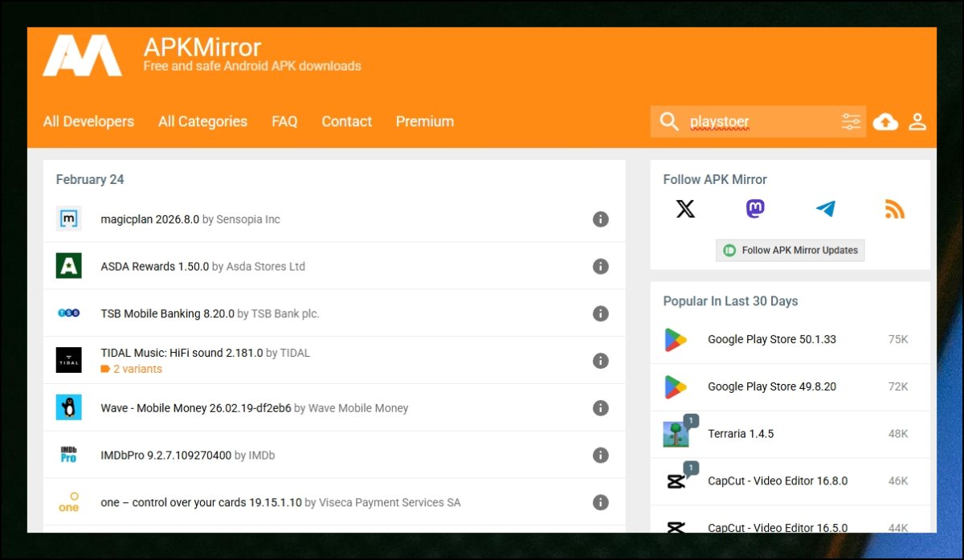Click the Sensopia Inc developer name

(x=248, y=219)
